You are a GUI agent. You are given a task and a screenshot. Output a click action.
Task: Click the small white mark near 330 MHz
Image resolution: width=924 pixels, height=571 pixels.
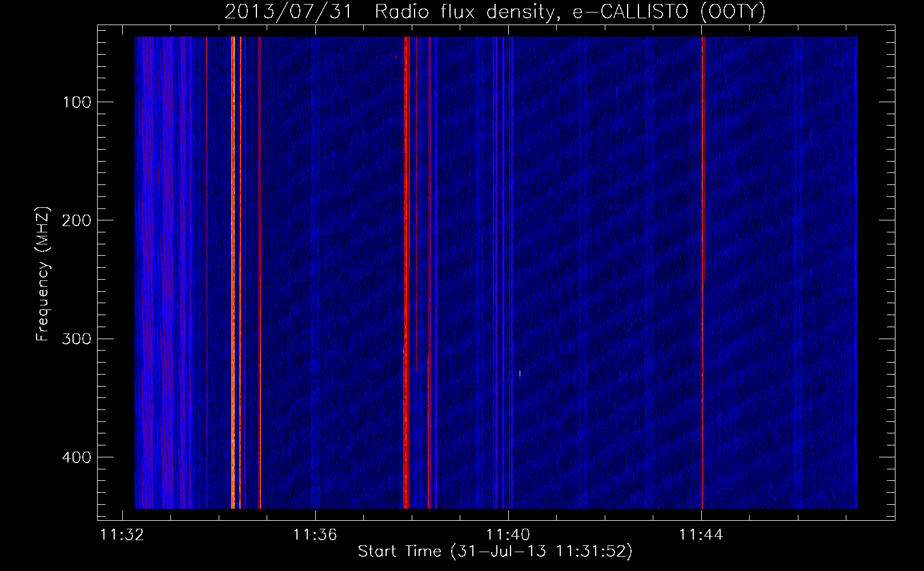point(520,373)
